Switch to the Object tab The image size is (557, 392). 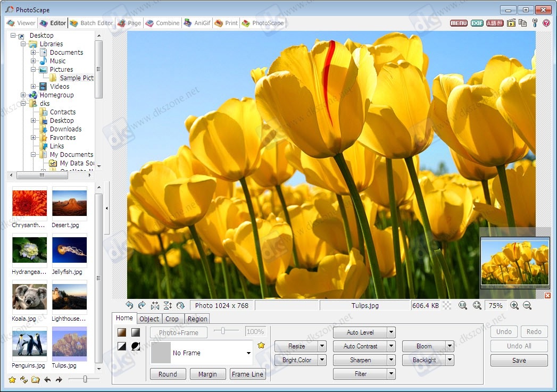point(149,319)
